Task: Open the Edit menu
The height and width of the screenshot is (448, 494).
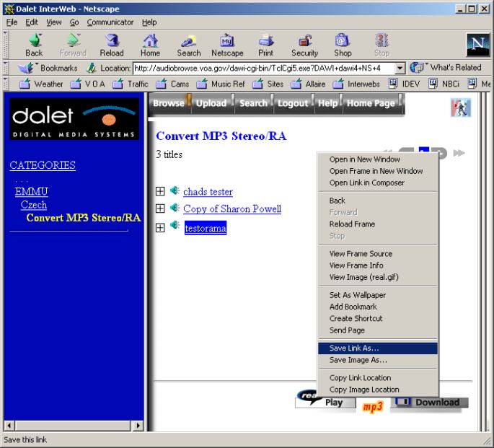Action: [x=32, y=22]
